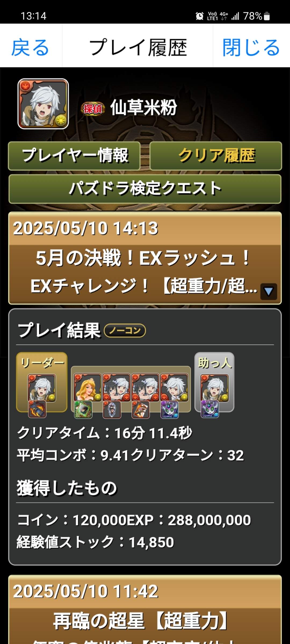Image resolution: width=290 pixels, height=644 pixels.
Task: Tap the green-framed assist under the princess
Action: coord(83,410)
